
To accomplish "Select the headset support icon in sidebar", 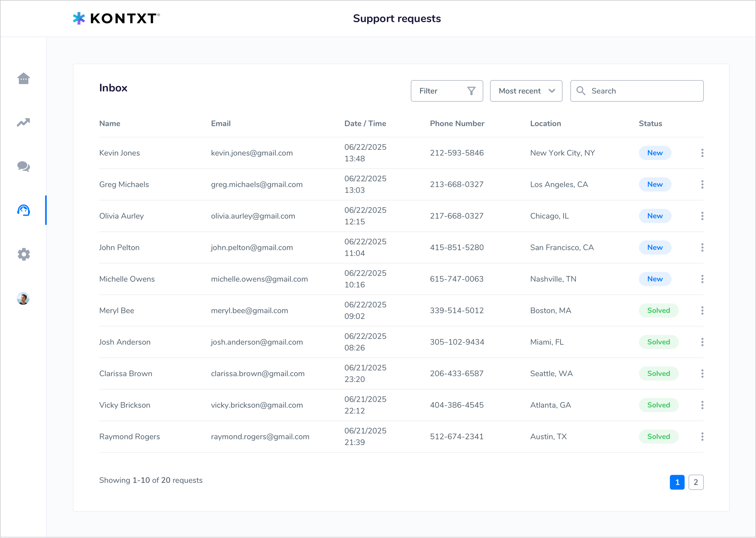I will (23, 210).
